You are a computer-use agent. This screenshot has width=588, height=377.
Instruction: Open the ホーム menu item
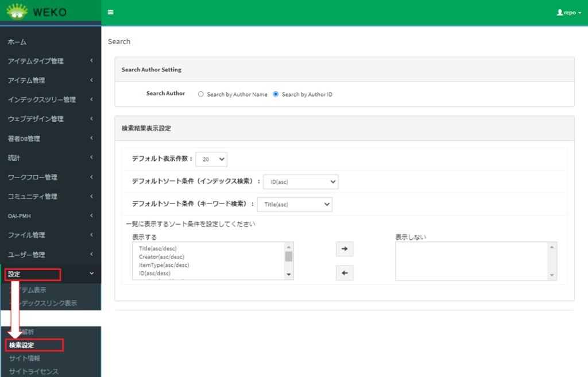[17, 42]
